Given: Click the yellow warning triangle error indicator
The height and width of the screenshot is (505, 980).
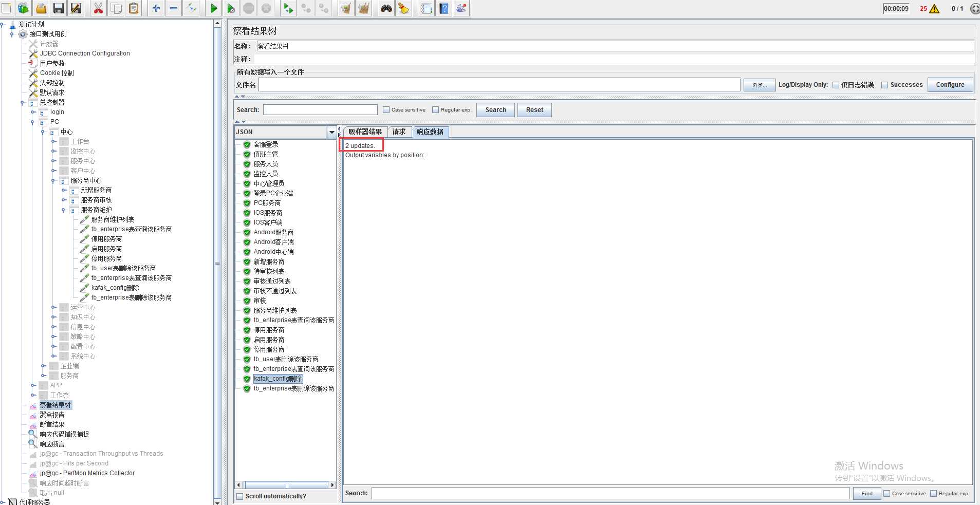Looking at the screenshot, I should (x=934, y=9).
